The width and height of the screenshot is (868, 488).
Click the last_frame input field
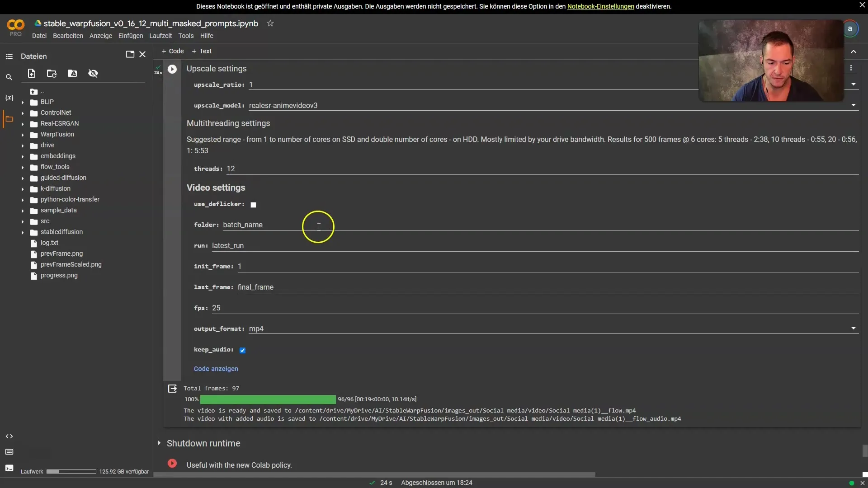(x=548, y=287)
